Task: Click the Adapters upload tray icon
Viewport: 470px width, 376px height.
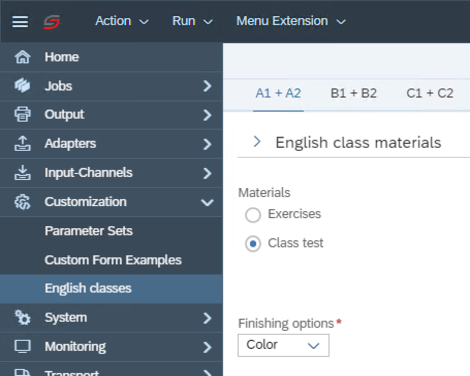Action: 22,144
